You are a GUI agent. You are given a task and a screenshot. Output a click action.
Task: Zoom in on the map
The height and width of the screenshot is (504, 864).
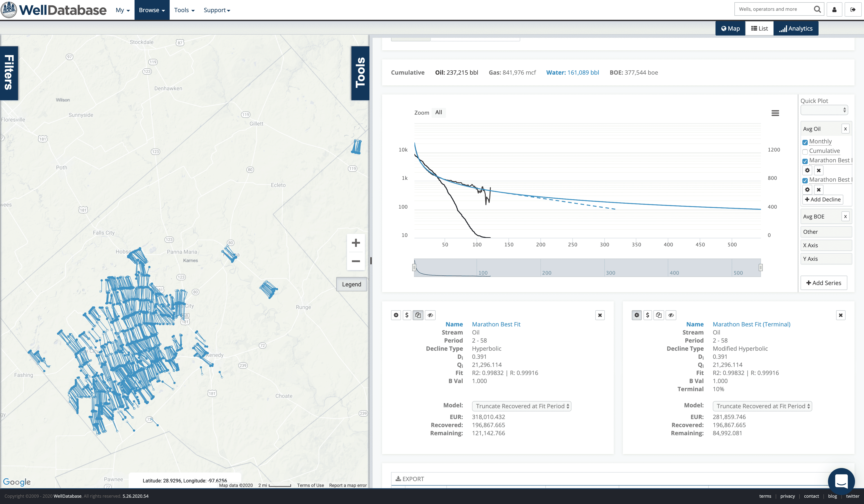coord(355,243)
